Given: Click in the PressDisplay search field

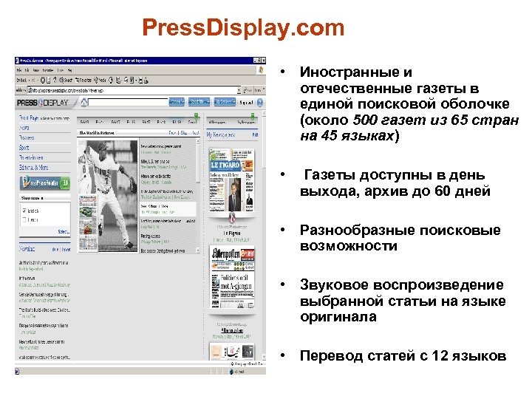Looking at the screenshot, I should click(129, 102).
